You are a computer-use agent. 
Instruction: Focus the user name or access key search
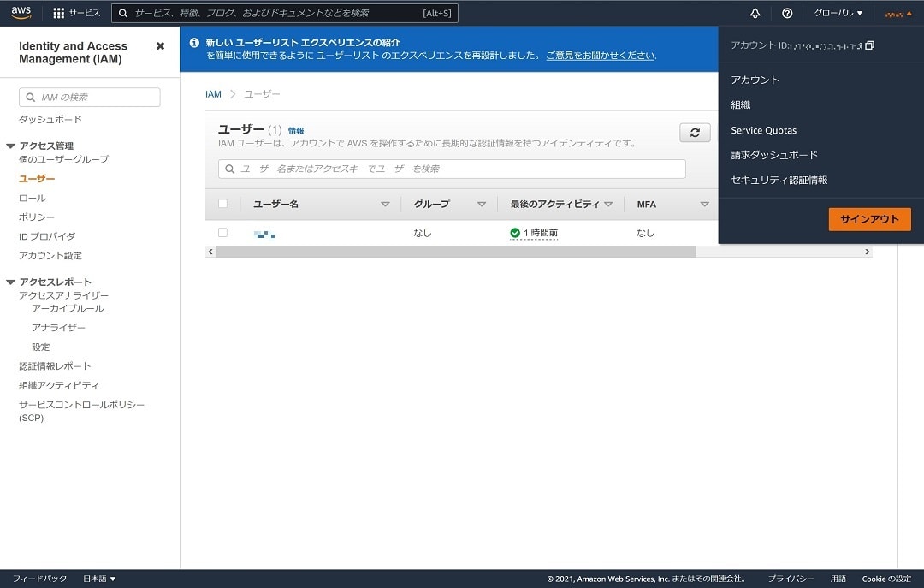point(452,169)
